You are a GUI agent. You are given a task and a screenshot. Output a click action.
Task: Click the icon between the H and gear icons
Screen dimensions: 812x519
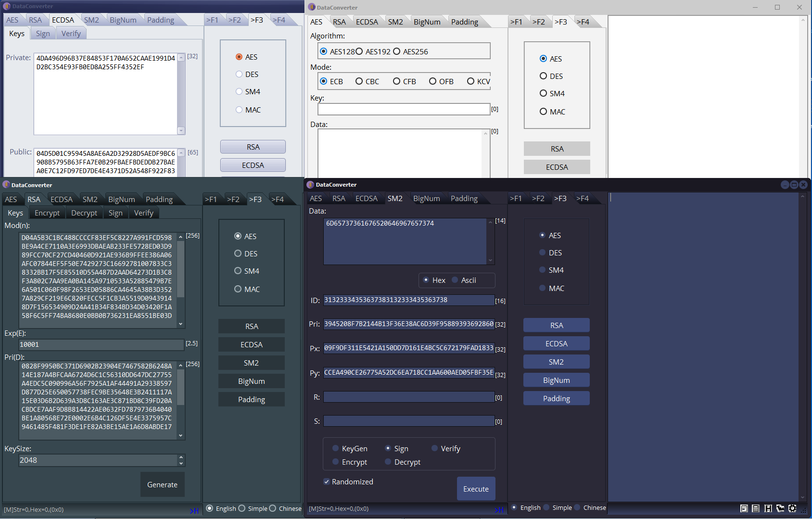coord(780,508)
